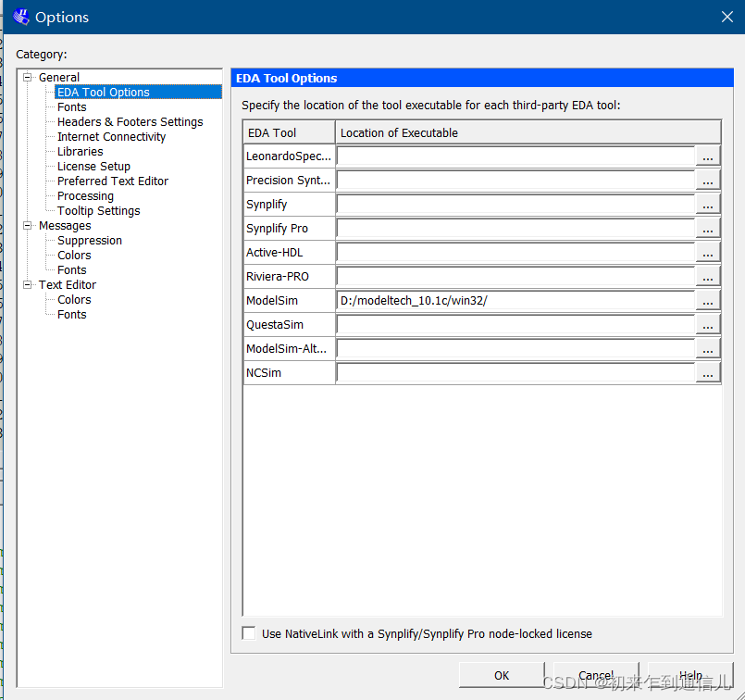Enable NativeLink with Synplify node-locked license checkbox
The height and width of the screenshot is (700, 745).
(x=249, y=633)
